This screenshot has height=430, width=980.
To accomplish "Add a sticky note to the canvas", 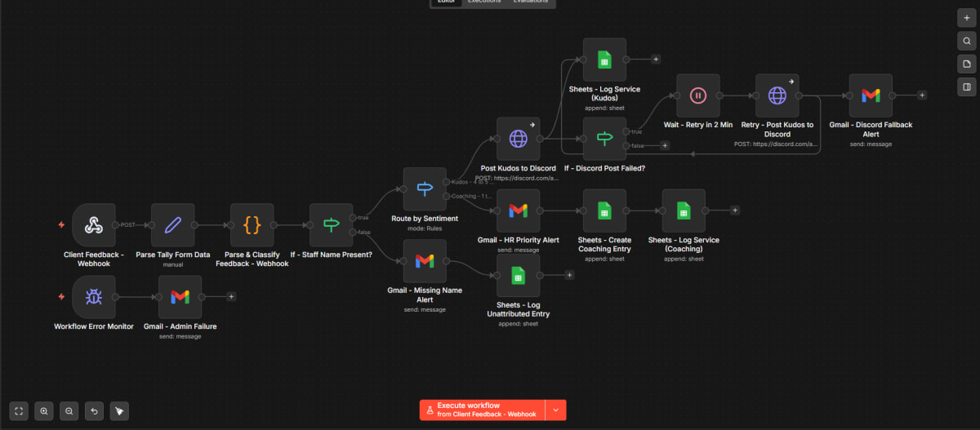I will tap(966, 64).
